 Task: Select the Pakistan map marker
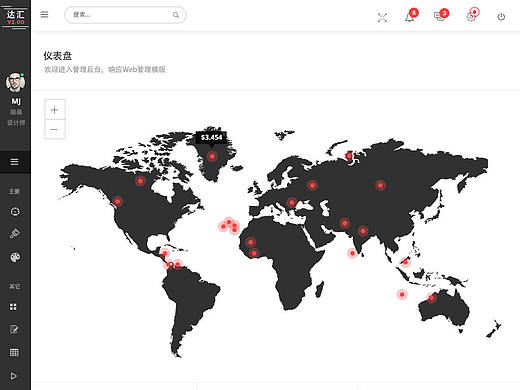coord(345,223)
